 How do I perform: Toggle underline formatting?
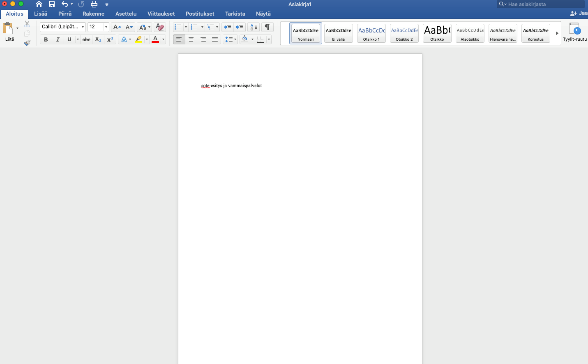tap(69, 39)
